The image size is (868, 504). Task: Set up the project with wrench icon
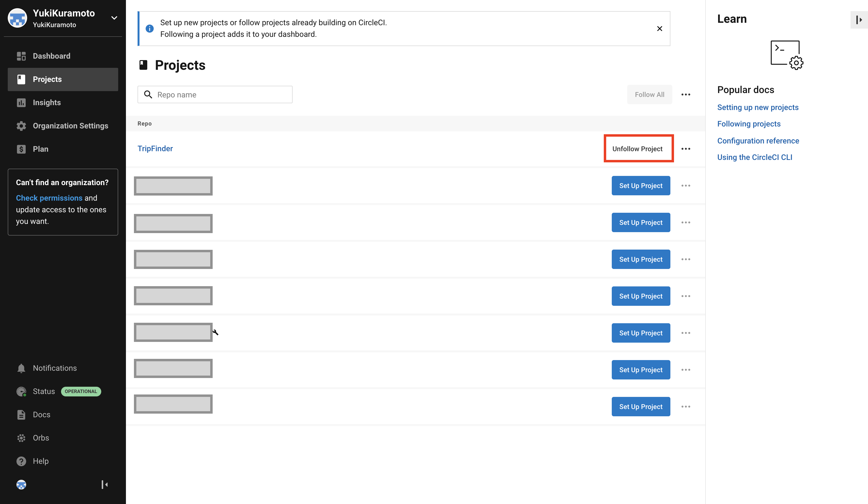(641, 333)
